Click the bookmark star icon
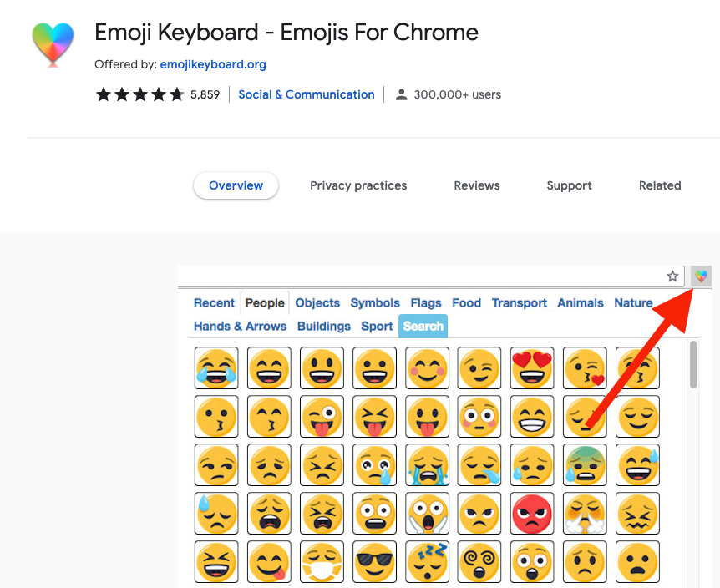The image size is (720, 588). (x=672, y=276)
